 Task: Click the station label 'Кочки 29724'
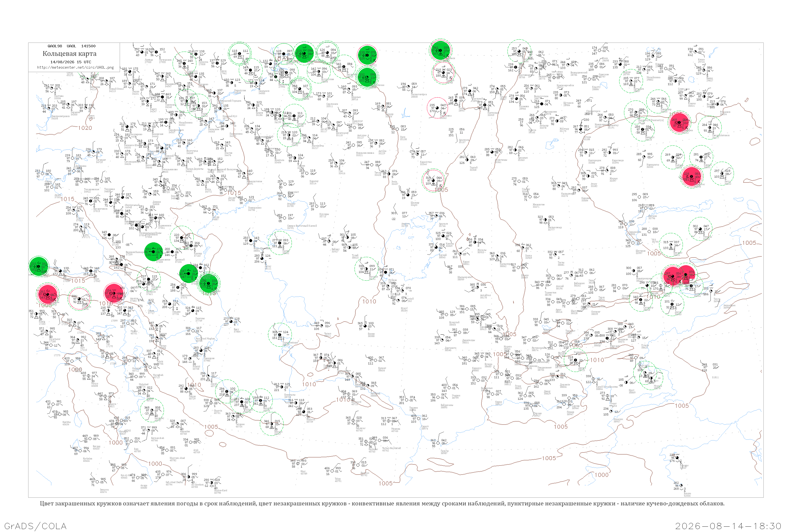701,61
